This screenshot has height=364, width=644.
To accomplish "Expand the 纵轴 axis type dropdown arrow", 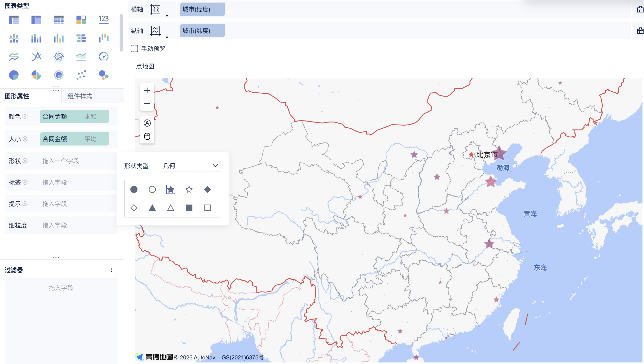I will (167, 38).
